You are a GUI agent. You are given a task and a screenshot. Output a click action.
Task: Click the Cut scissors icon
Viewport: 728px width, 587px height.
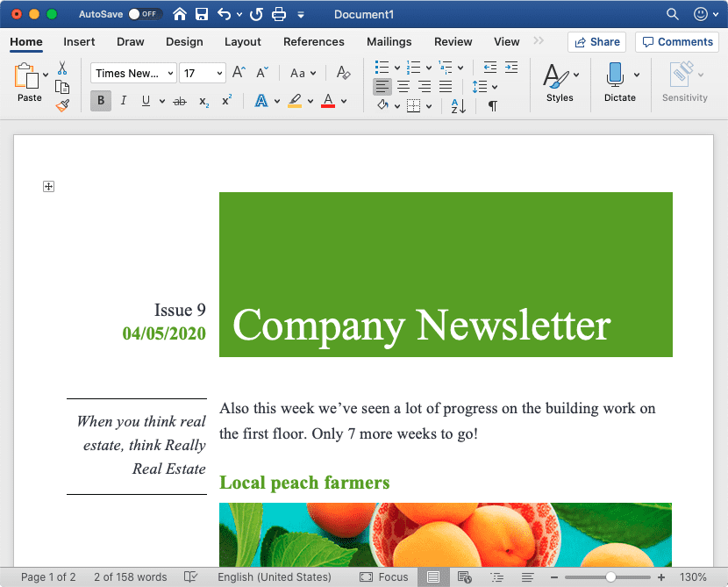pyautogui.click(x=62, y=68)
